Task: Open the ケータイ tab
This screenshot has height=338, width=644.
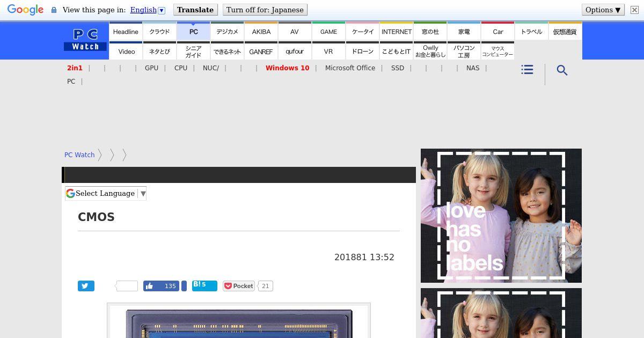Action: click(x=362, y=31)
